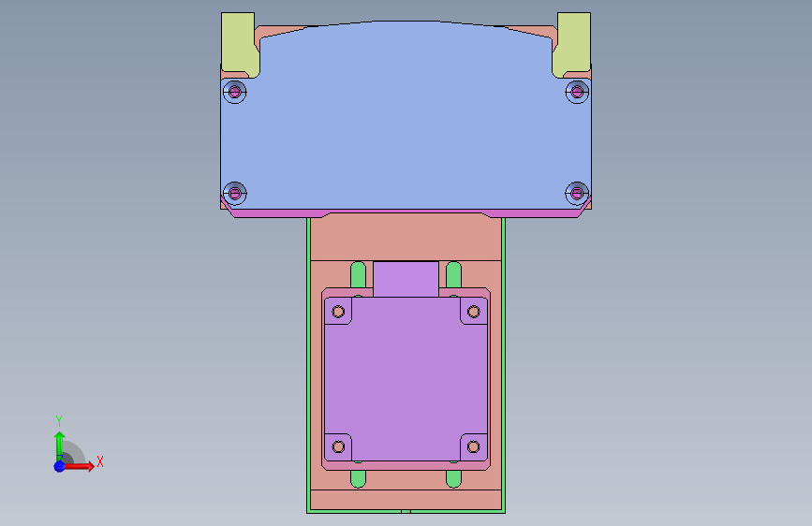Click the red X axis arrow of the triad
812x526 pixels.
80,466
